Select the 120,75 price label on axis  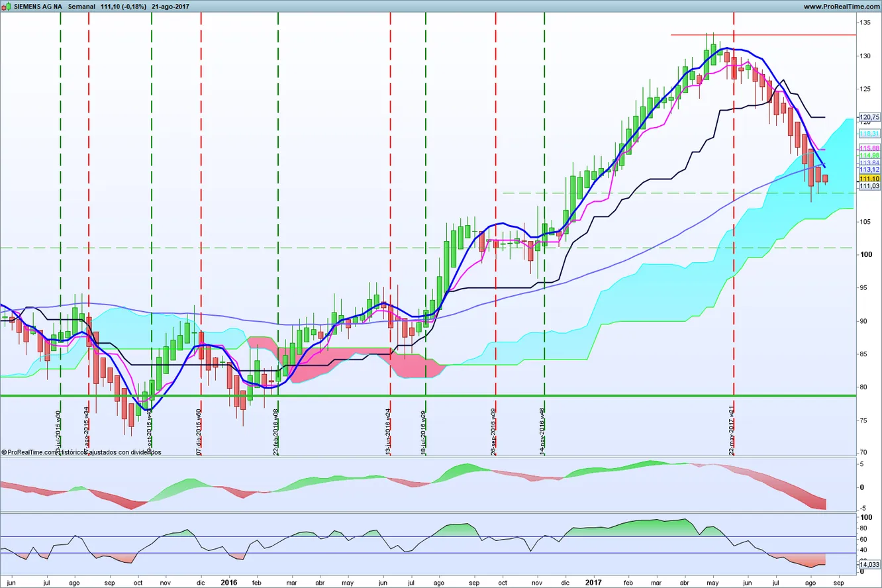[868, 117]
